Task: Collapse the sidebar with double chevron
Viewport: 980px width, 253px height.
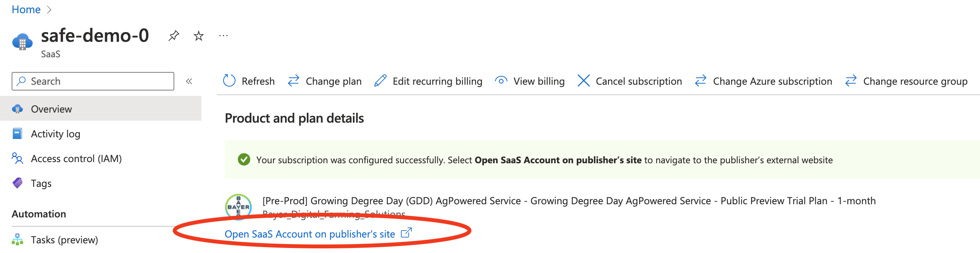Action: coord(189,81)
